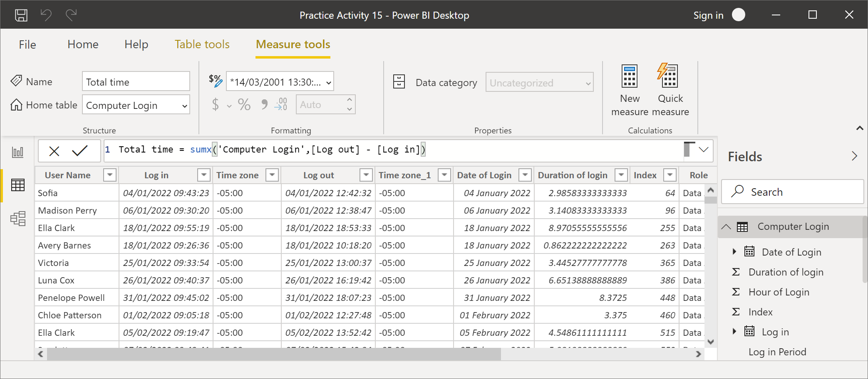Viewport: 868px width, 379px height.
Task: Click the table horizontal scrollbar thumb
Action: pos(274,354)
